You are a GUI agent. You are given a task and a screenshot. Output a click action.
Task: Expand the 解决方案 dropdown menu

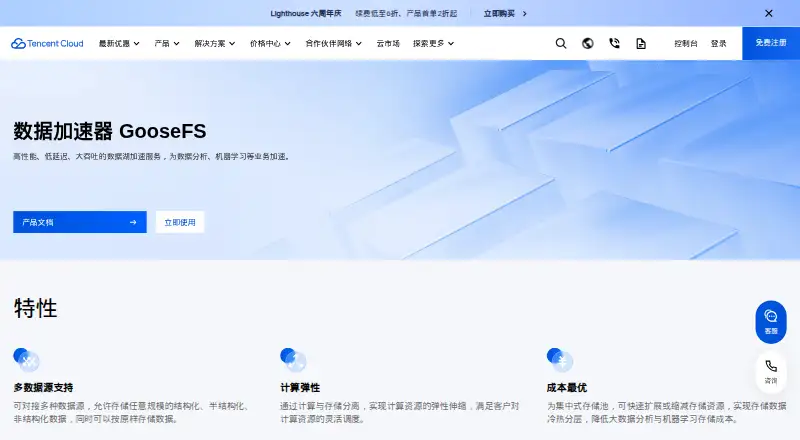(214, 43)
